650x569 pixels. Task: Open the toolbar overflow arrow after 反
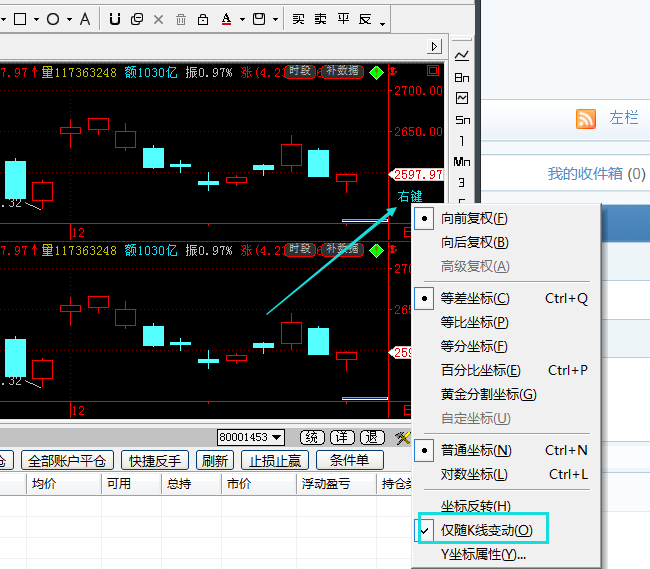click(382, 24)
